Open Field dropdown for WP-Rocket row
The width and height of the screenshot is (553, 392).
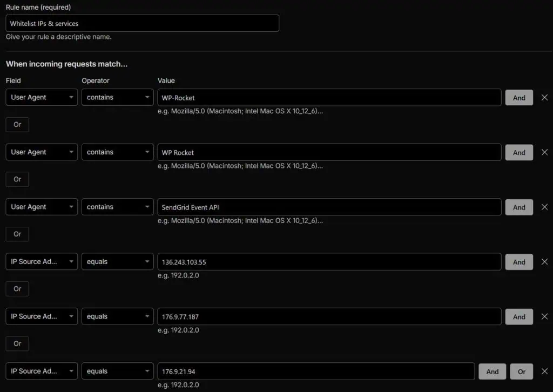[42, 98]
